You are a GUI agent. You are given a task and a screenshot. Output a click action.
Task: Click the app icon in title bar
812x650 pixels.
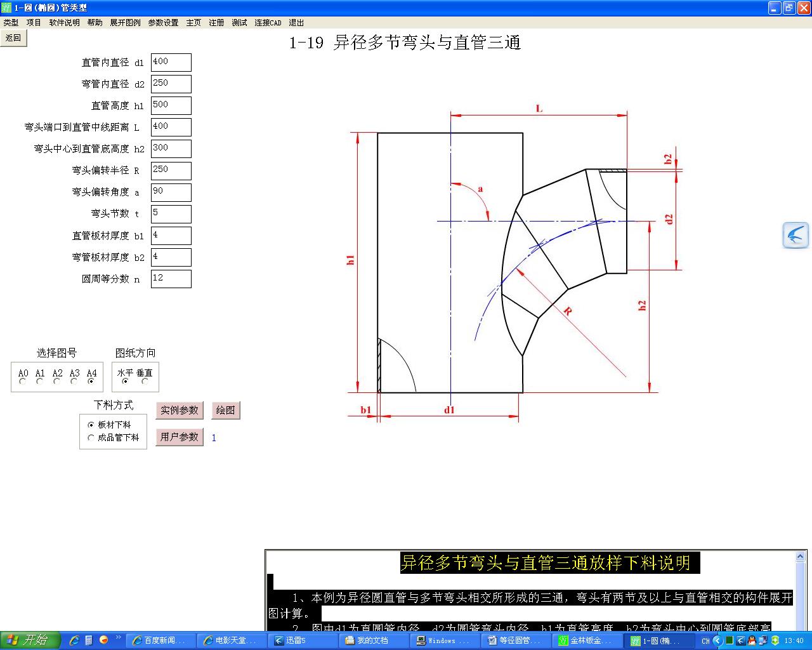[x=6, y=8]
